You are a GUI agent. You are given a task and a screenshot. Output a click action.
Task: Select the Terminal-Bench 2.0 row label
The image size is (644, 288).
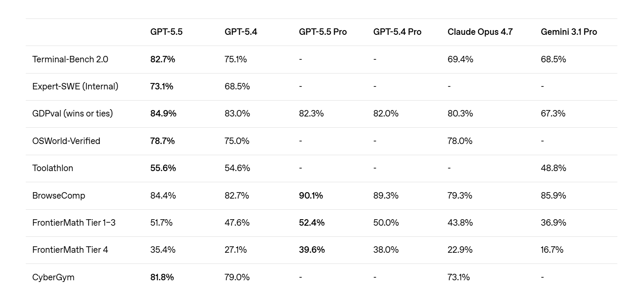[70, 59]
